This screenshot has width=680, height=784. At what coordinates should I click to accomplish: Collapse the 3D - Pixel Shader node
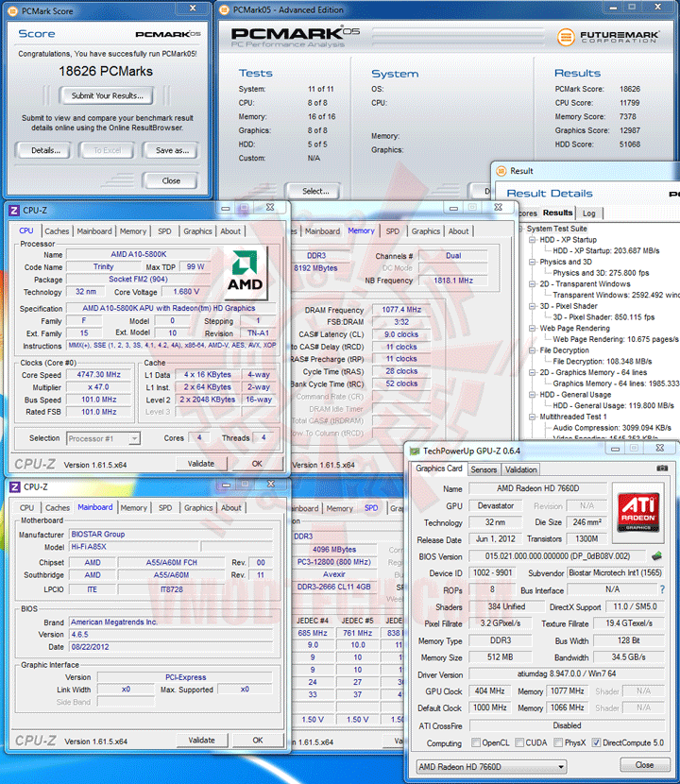(x=533, y=306)
